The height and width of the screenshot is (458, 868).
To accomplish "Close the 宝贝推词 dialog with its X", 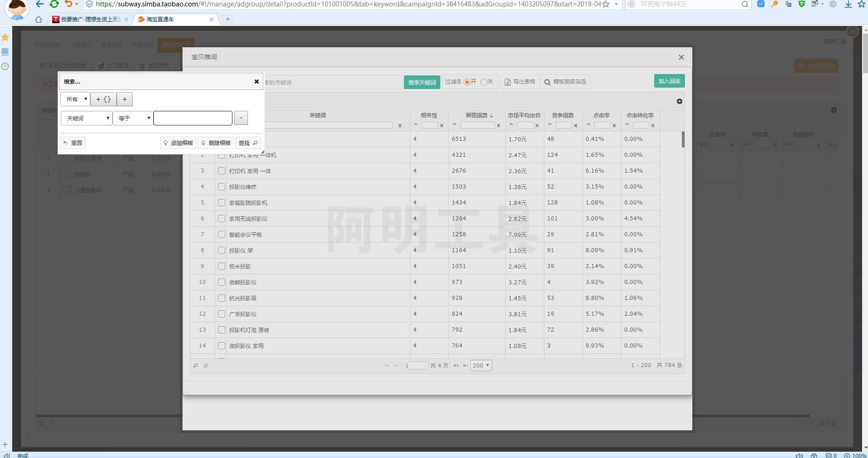I will tap(681, 57).
